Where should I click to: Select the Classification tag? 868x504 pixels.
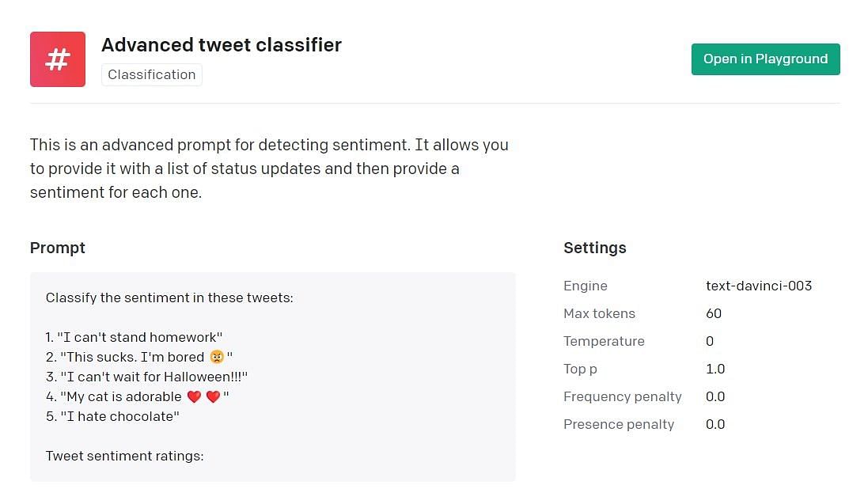152,74
